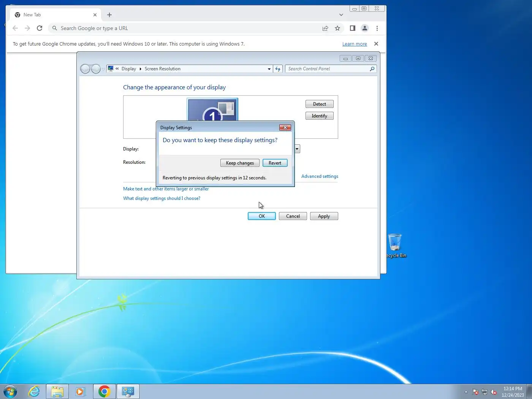This screenshot has width=532, height=399.
Task: Open Windows Explorer from taskbar
Action: click(57, 391)
